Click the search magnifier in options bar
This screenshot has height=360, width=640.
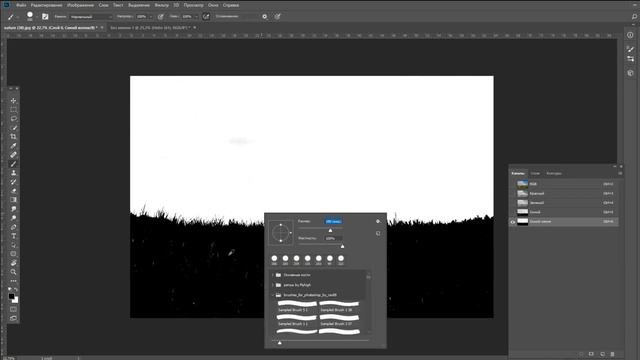pos(634,17)
